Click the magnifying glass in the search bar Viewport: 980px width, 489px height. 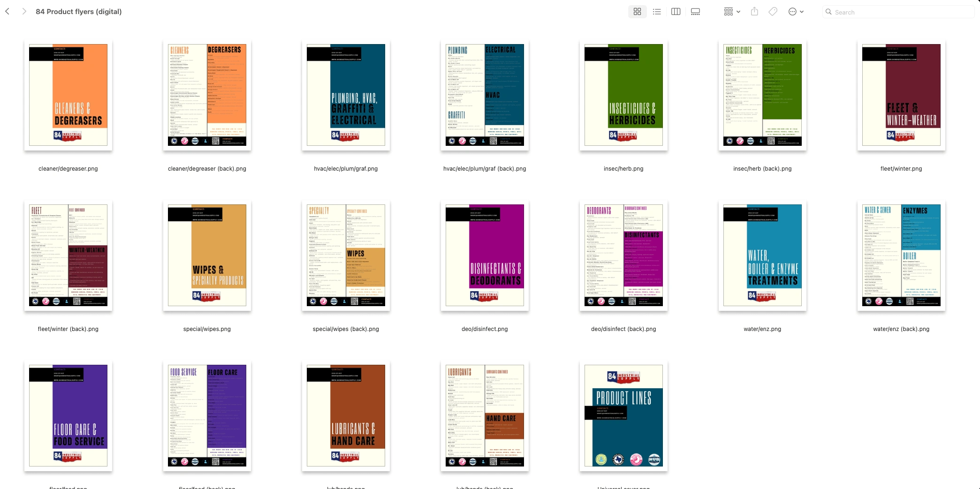coord(828,12)
